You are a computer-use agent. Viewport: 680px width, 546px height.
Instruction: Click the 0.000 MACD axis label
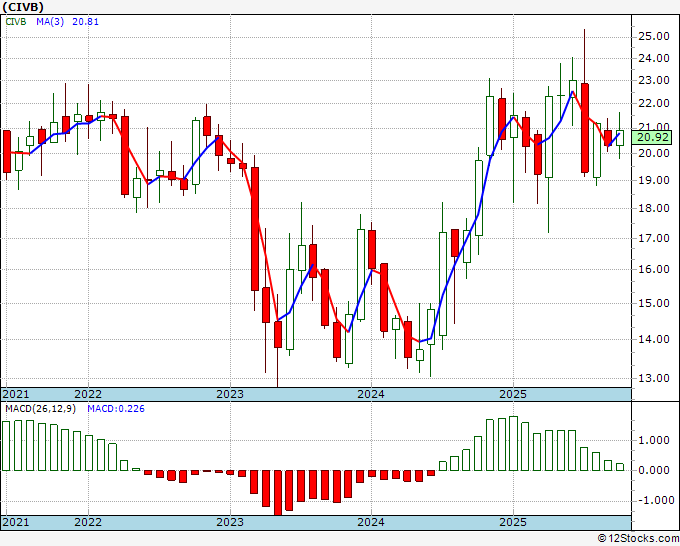pos(654,471)
